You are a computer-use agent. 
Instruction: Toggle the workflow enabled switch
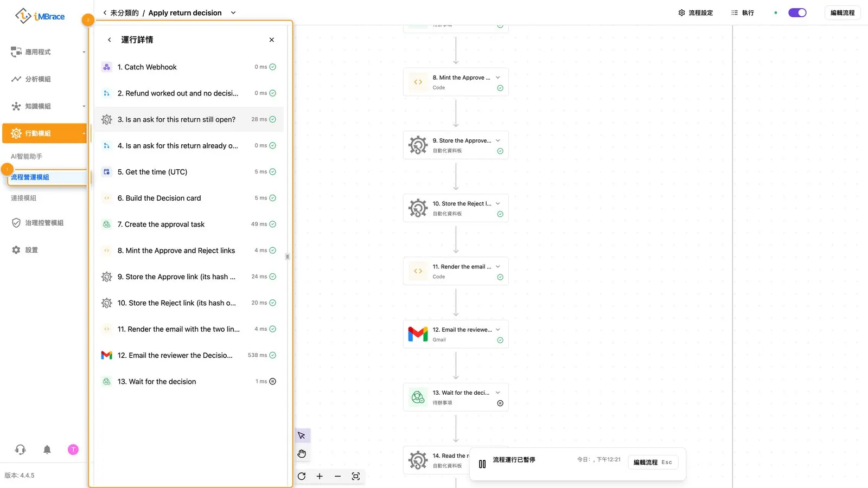click(x=797, y=12)
